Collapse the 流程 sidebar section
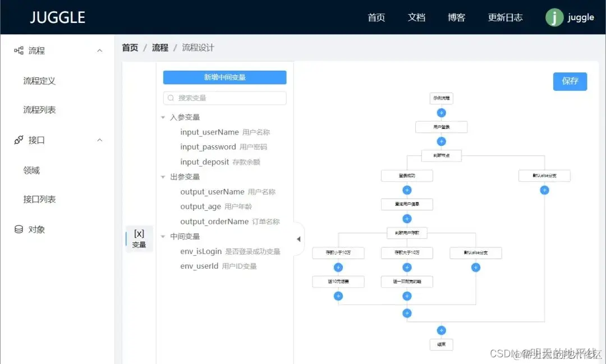This screenshot has height=364, width=606. (99, 50)
